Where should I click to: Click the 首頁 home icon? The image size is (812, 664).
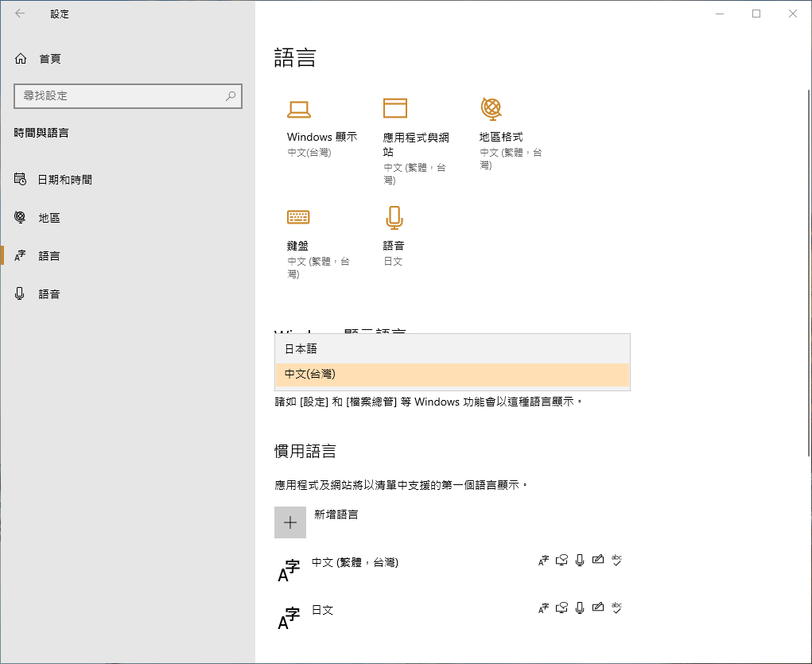click(21, 59)
